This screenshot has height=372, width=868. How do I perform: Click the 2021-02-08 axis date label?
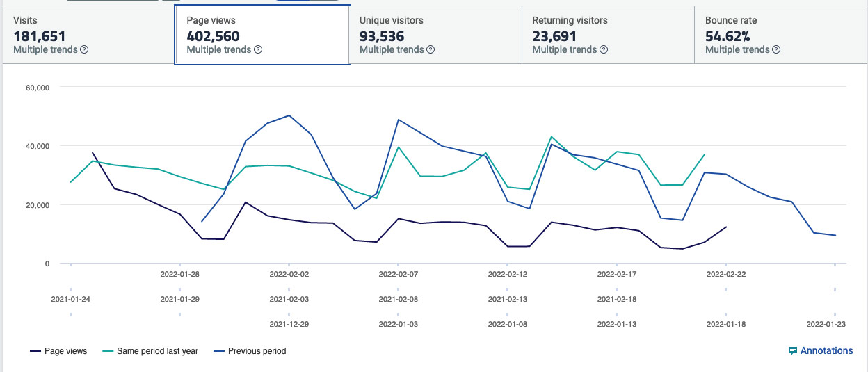[x=398, y=300]
